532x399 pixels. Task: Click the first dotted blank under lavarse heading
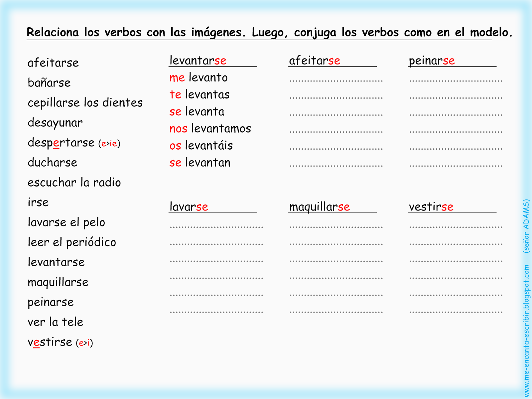tap(216, 227)
